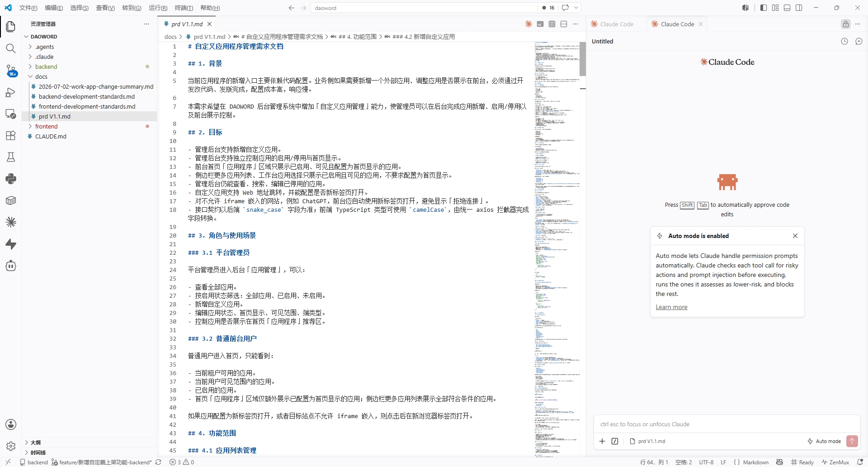Click the synchronize changes icon in status bar
868x467 pixels.
click(158, 462)
